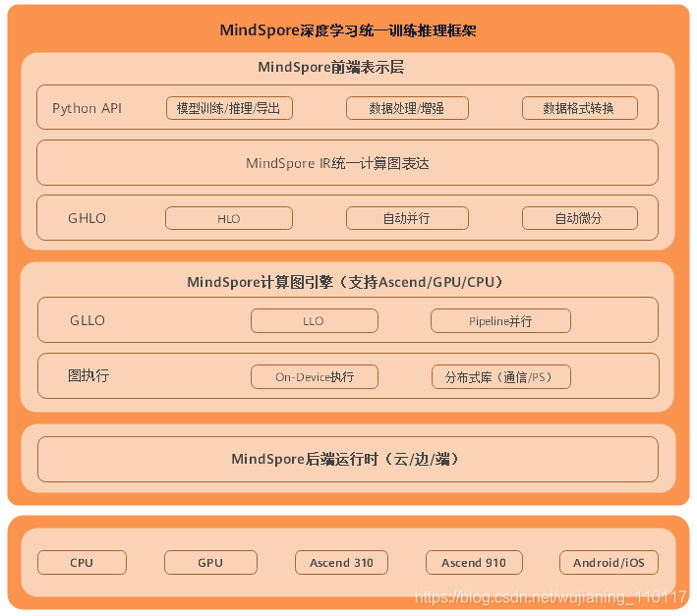
Task: Select the 数据处理/增强 box
Action: (407, 108)
